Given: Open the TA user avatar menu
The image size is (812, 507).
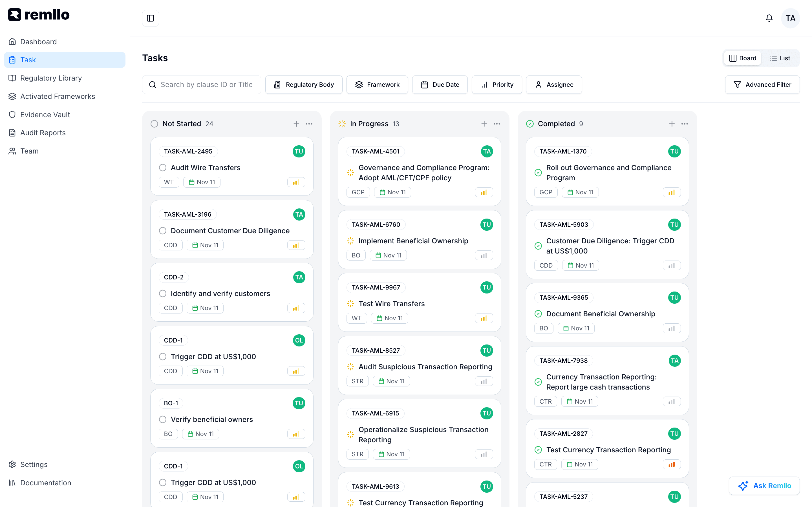Looking at the screenshot, I should [x=790, y=18].
